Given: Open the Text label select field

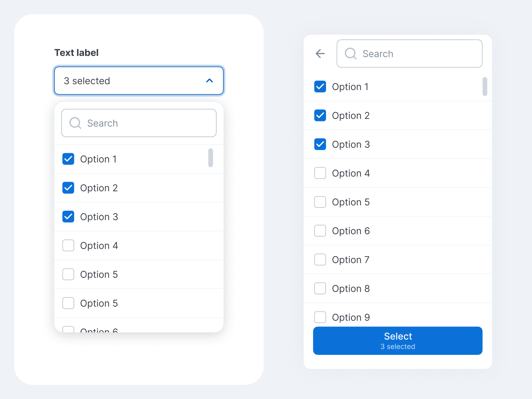Looking at the screenshot, I should (x=139, y=81).
